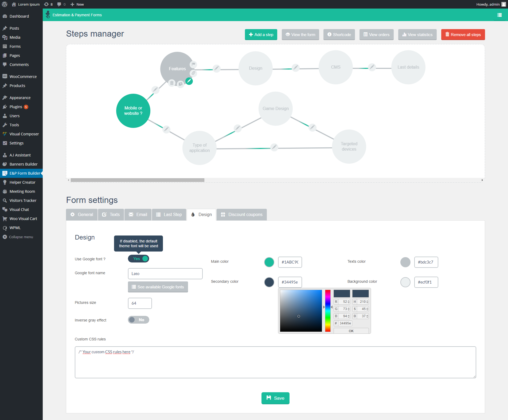Open the A.I Assistant sidebar item

(20, 155)
